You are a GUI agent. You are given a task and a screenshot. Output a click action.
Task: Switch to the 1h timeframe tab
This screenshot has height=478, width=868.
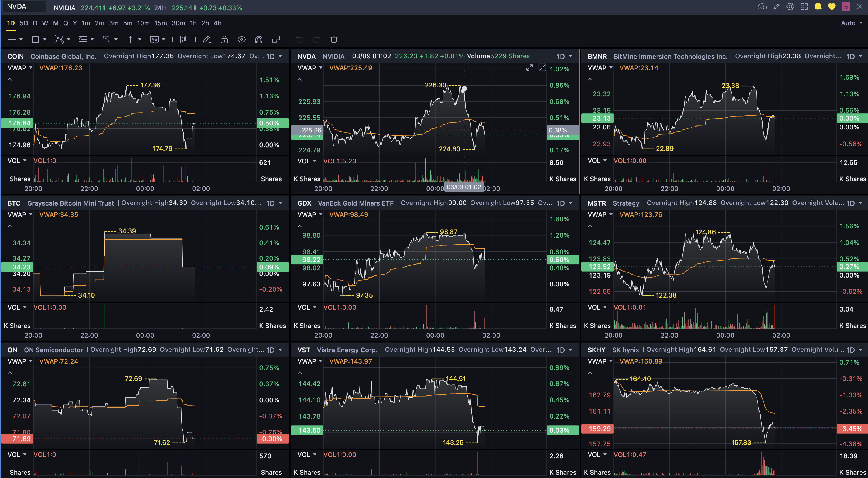193,23
